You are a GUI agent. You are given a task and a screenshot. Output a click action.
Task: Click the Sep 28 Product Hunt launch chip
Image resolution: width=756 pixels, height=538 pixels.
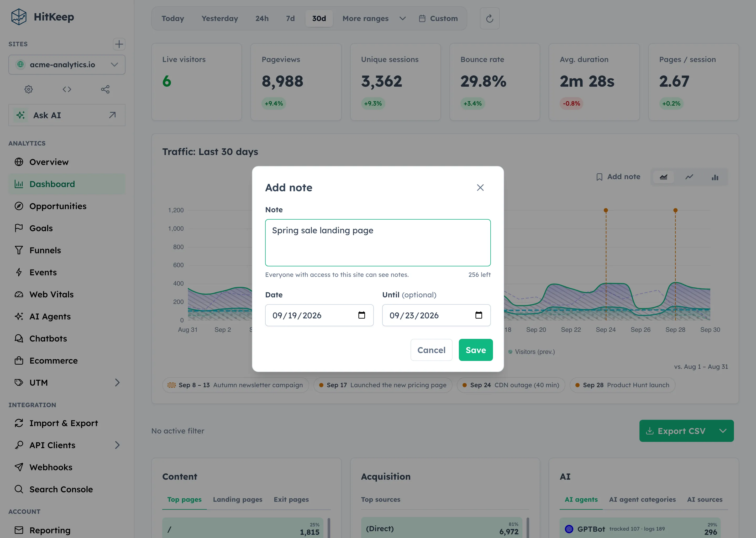coord(622,385)
